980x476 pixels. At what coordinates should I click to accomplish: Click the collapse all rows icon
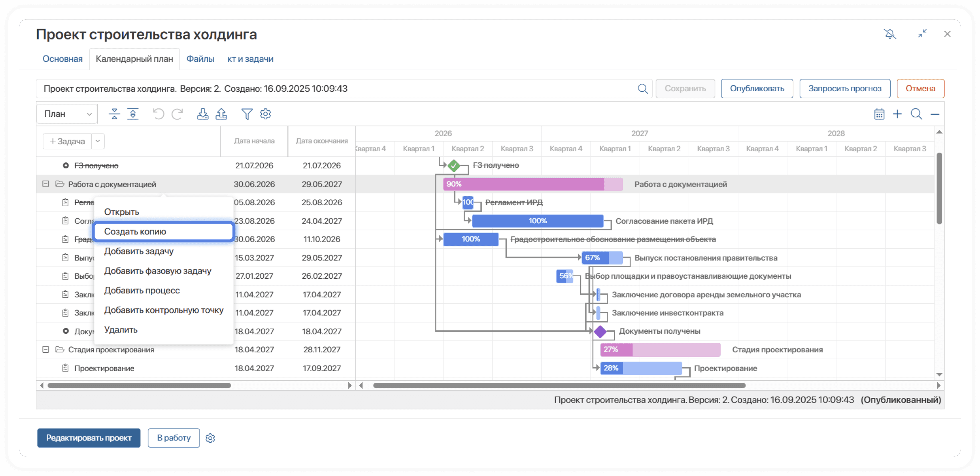[x=114, y=114]
